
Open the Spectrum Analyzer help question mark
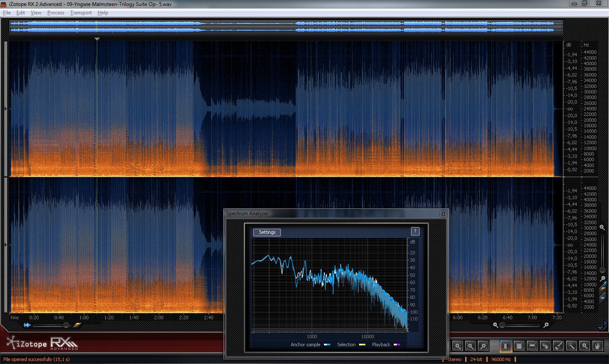pos(415,231)
